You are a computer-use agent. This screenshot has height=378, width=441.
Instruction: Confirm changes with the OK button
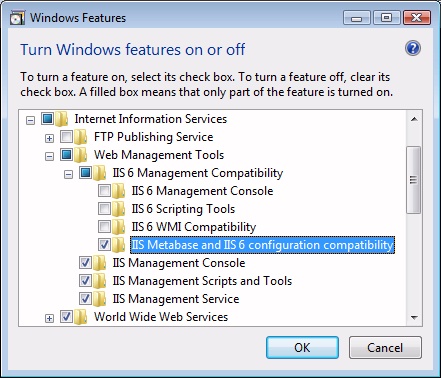302,347
